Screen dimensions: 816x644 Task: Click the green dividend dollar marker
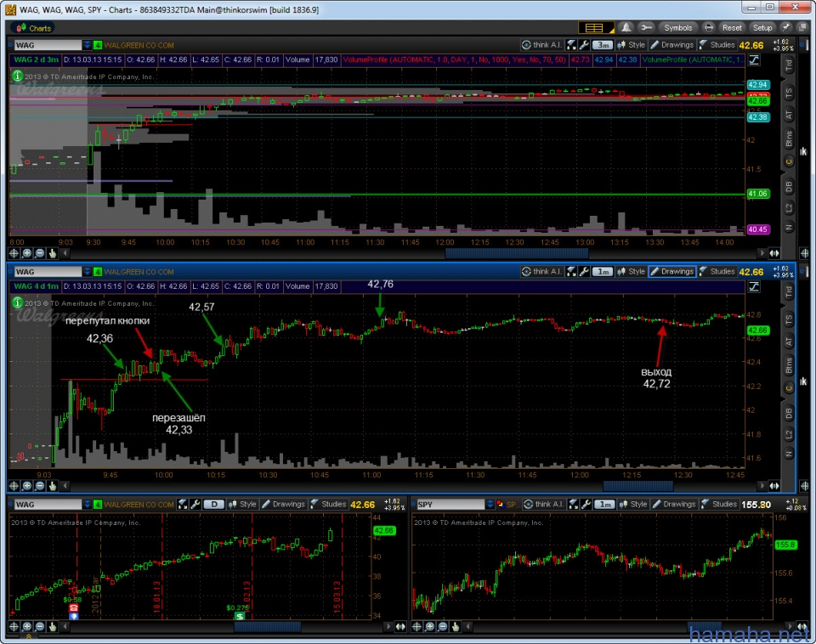[240, 616]
